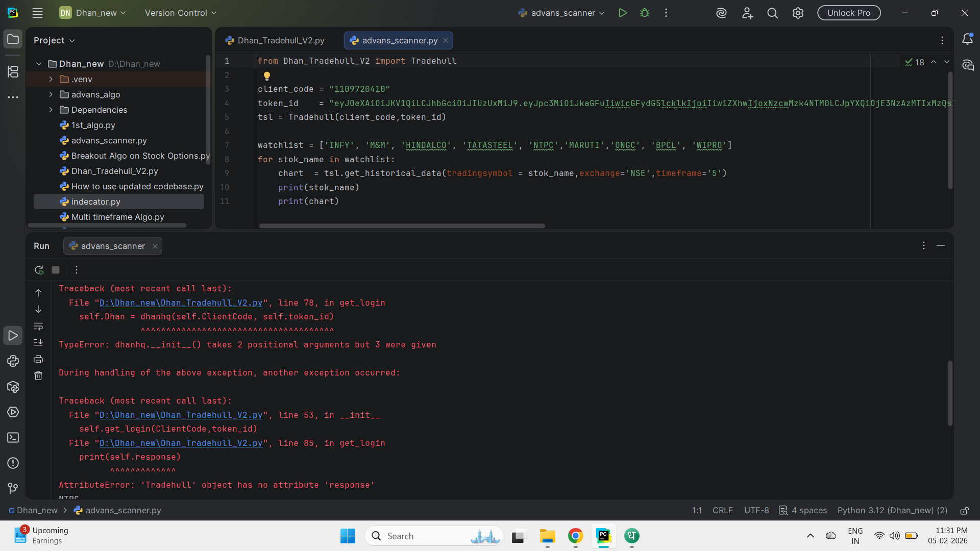Expand the .venv folder

tap(51, 79)
